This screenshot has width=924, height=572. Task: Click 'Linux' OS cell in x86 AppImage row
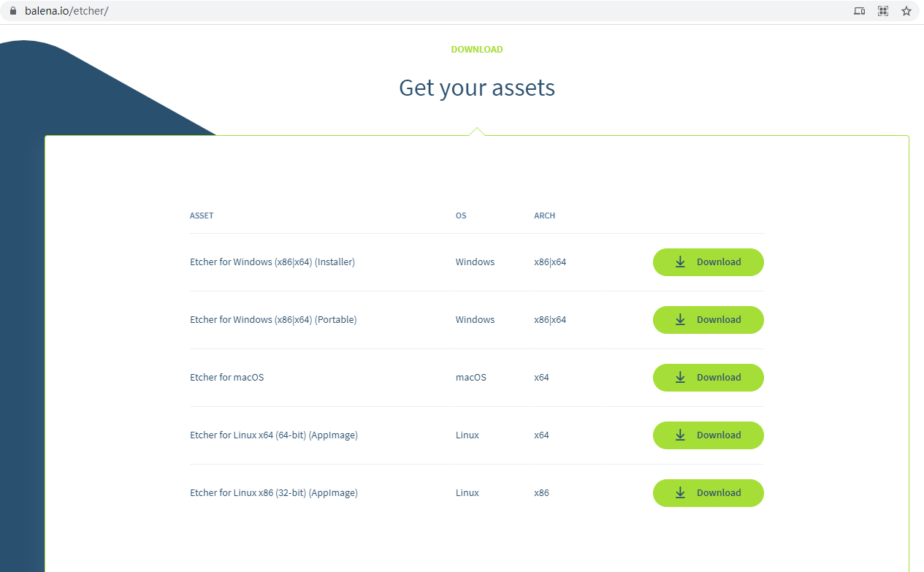[467, 493]
